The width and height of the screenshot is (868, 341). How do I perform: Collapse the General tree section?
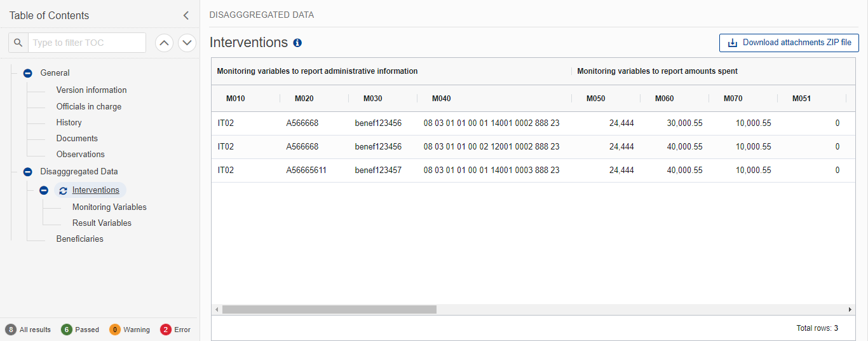pos(27,73)
